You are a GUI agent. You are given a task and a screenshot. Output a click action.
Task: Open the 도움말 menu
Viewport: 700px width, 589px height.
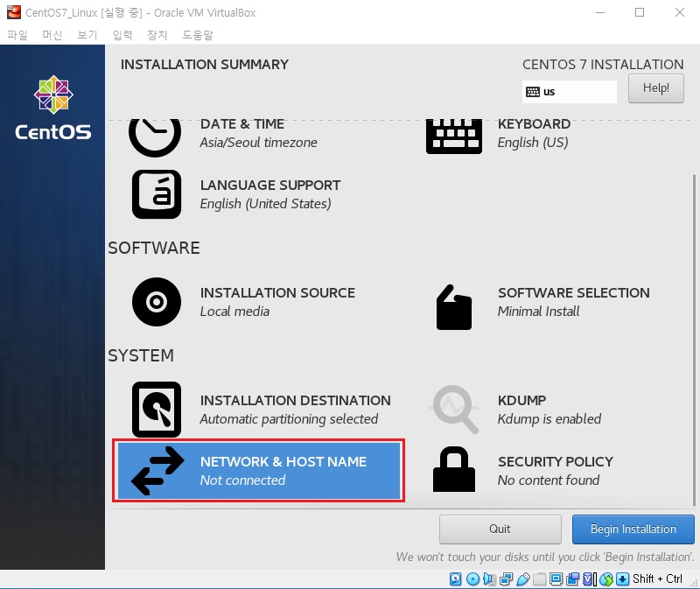tap(198, 35)
